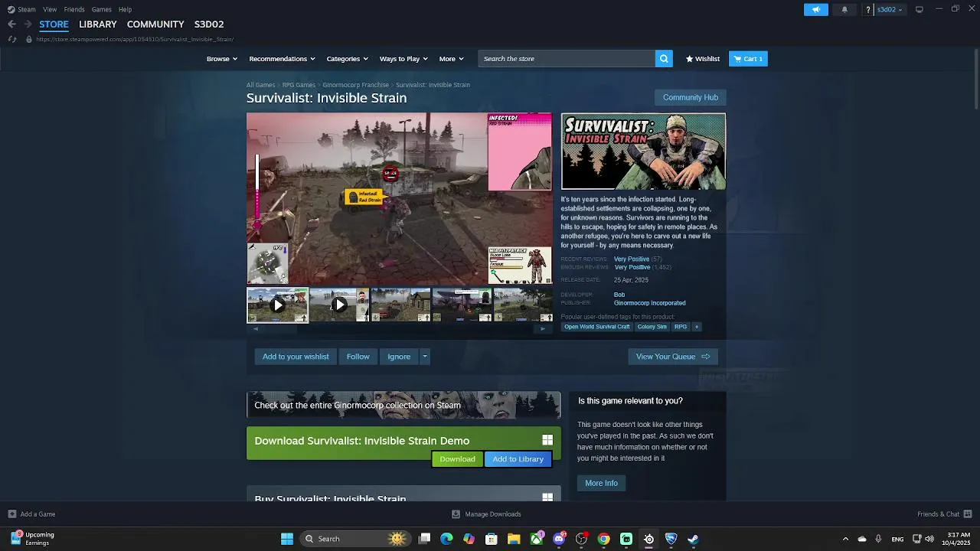Open the S3D02 profile tab
Image resolution: width=980 pixels, height=551 pixels.
[x=209, y=24]
